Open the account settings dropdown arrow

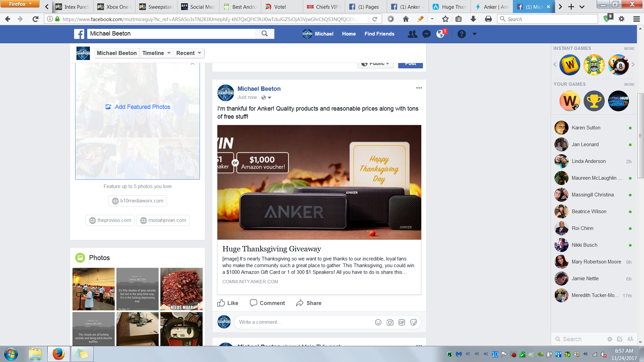coord(474,34)
